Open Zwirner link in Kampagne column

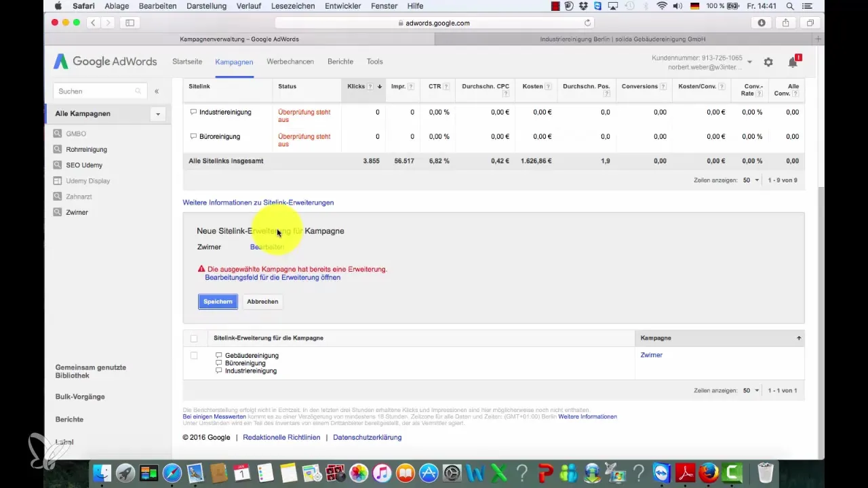click(x=652, y=355)
